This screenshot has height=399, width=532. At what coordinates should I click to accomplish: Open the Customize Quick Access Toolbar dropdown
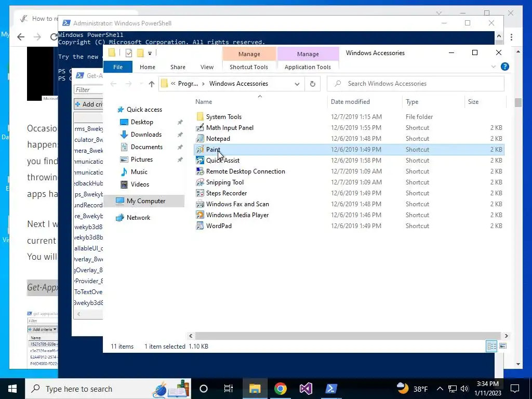(150, 53)
